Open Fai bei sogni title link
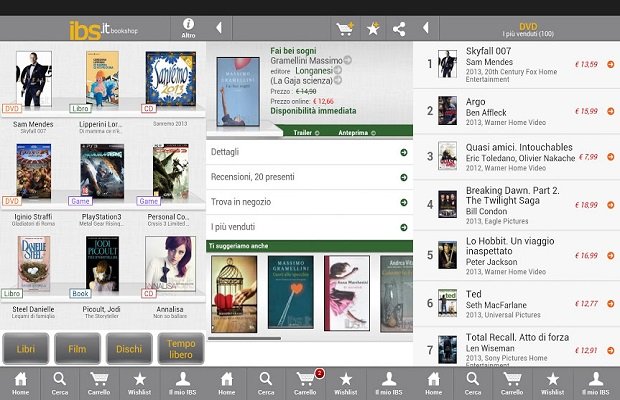Viewport: 620px width, 400px height. click(x=293, y=51)
